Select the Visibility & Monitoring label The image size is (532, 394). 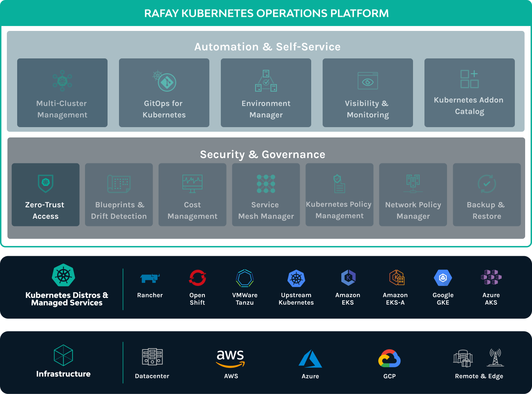[368, 109]
